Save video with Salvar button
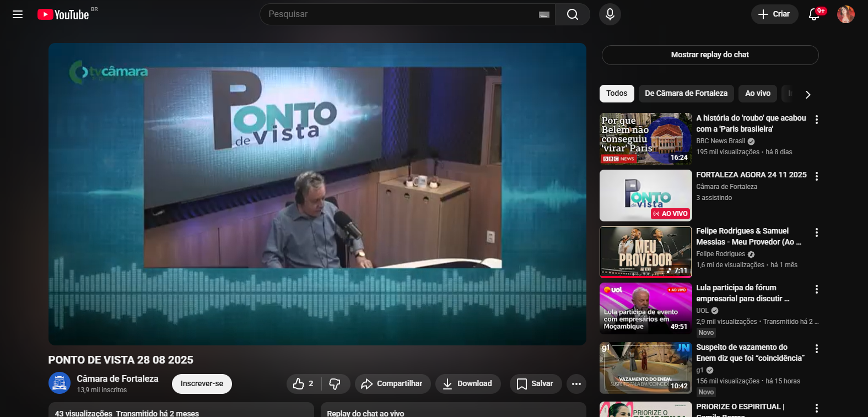 tap(535, 384)
